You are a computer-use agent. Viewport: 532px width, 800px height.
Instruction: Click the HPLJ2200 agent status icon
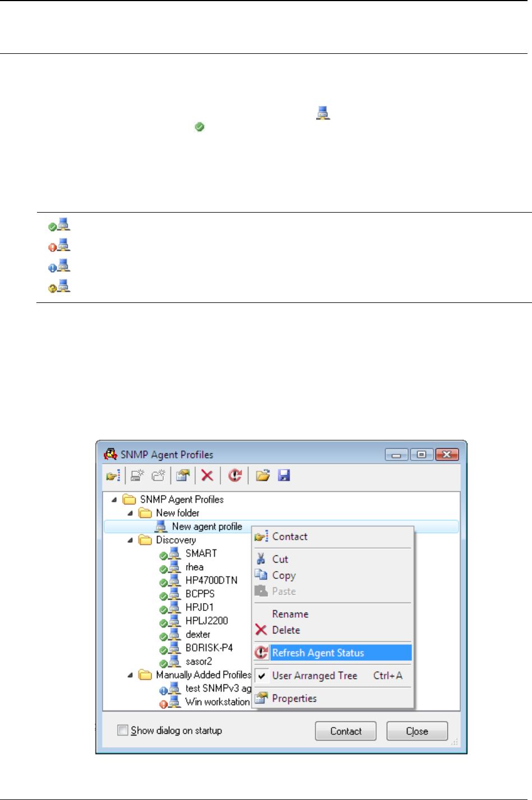click(163, 623)
